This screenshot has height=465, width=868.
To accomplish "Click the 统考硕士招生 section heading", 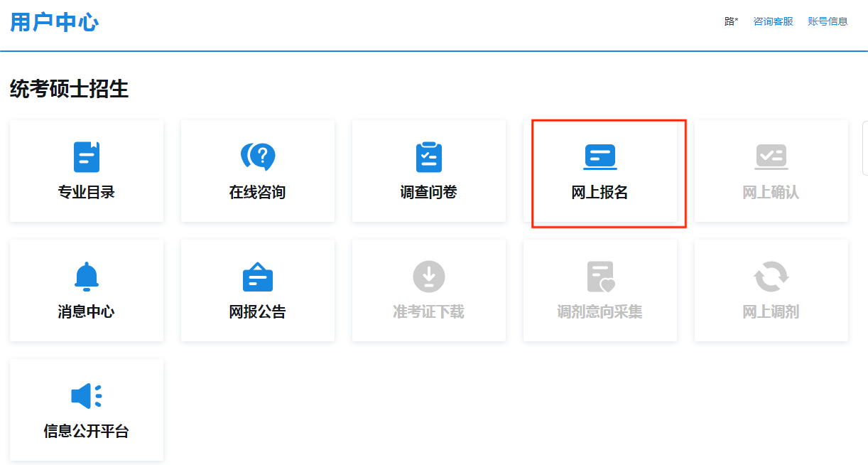I will 69,89.
